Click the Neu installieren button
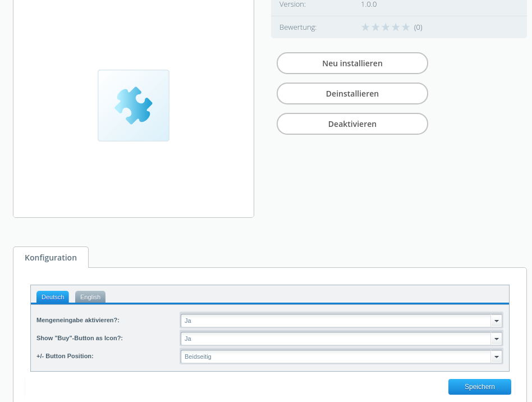 pos(352,63)
